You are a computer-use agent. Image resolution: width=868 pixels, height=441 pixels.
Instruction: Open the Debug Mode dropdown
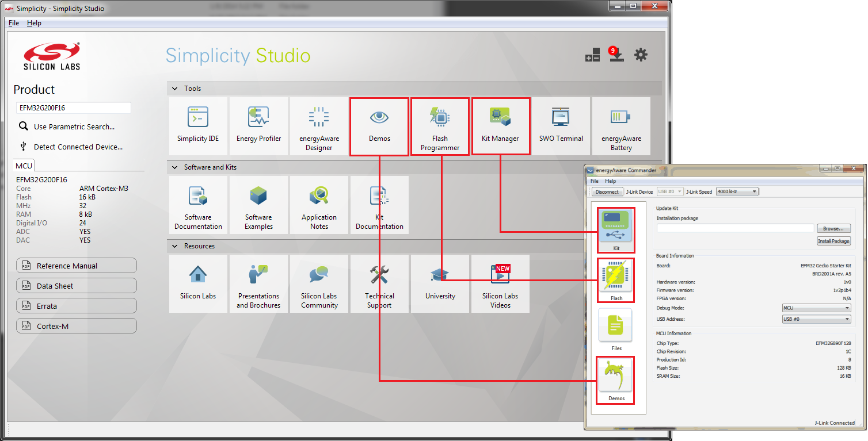[816, 308]
